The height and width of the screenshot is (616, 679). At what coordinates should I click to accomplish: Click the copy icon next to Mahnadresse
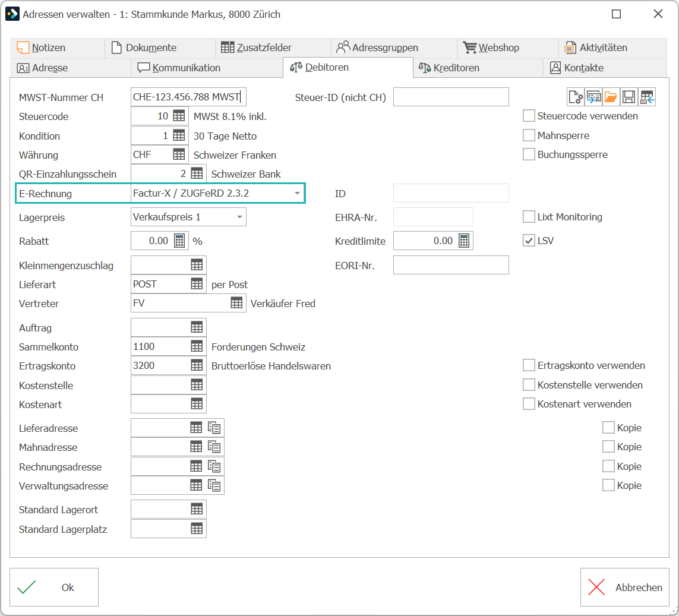coord(214,447)
